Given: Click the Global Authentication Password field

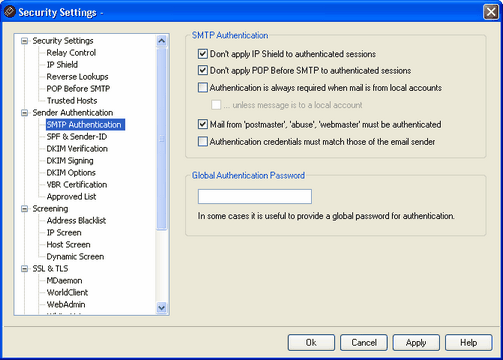Looking at the screenshot, I should coord(255,196).
